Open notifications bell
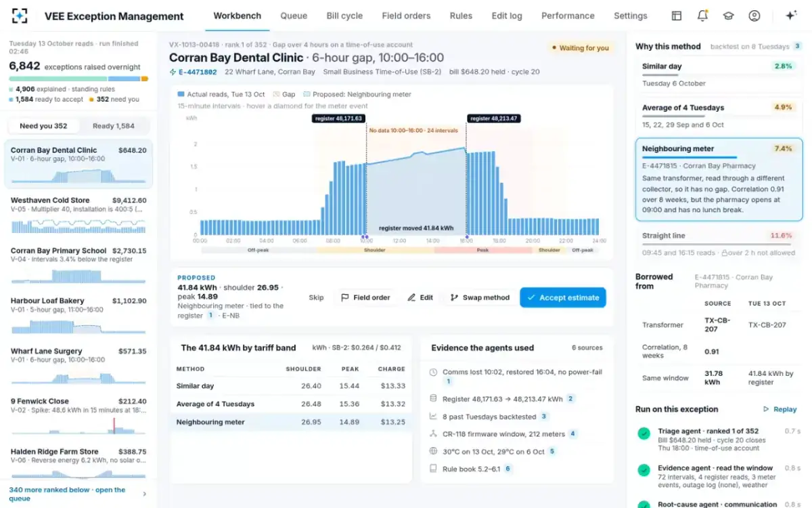Viewport: 812px width, 508px height. 702,16
